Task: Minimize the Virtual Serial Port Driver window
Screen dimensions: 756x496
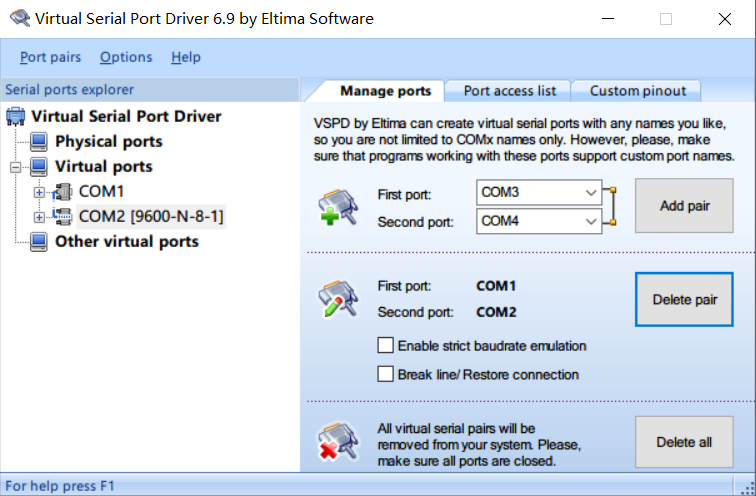Action: (608, 19)
